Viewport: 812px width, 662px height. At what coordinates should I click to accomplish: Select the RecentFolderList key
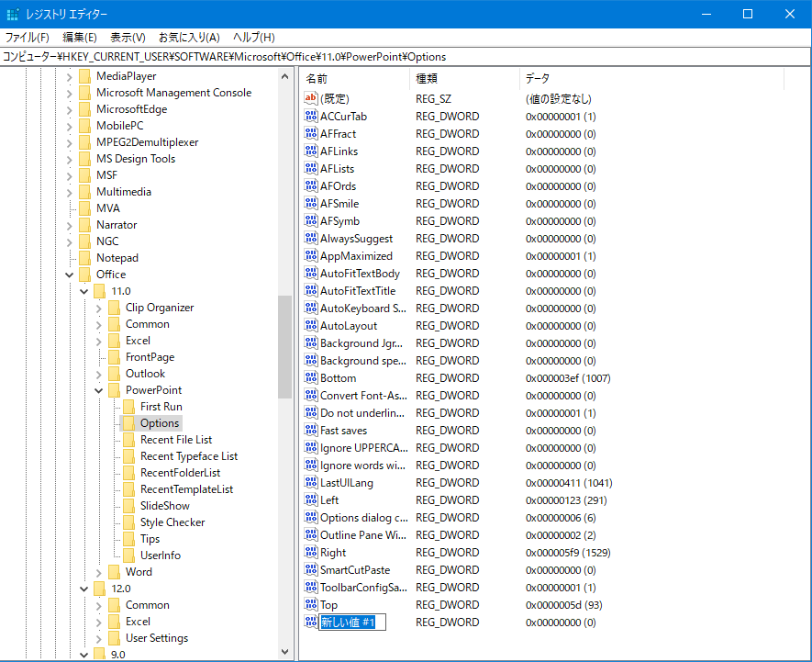pyautogui.click(x=180, y=473)
